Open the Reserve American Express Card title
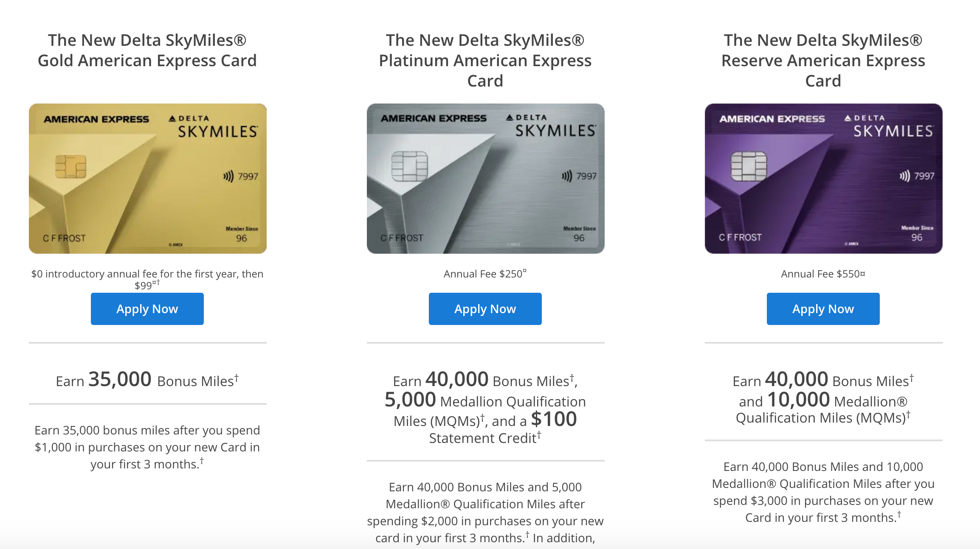This screenshot has width=980, height=549. click(823, 60)
